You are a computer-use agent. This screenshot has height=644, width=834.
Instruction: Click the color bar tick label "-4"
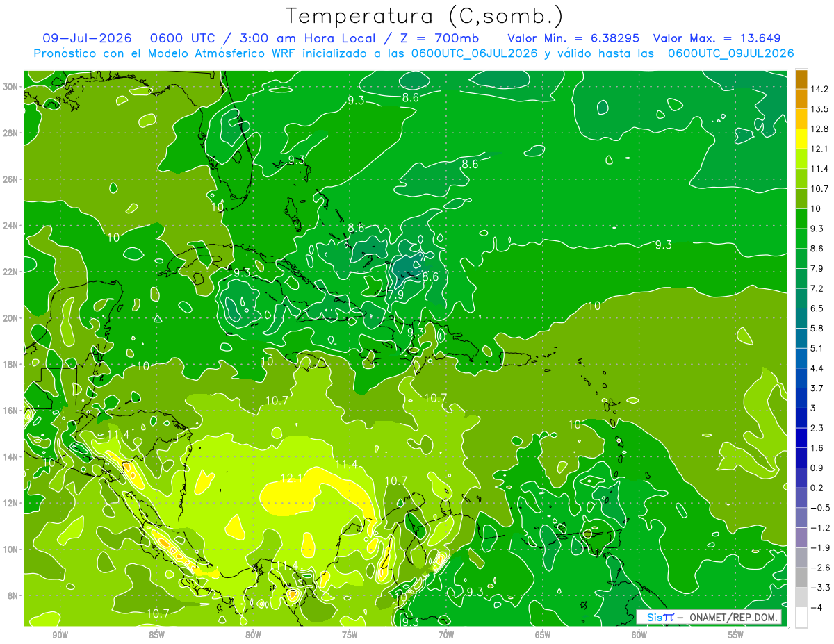click(816, 608)
